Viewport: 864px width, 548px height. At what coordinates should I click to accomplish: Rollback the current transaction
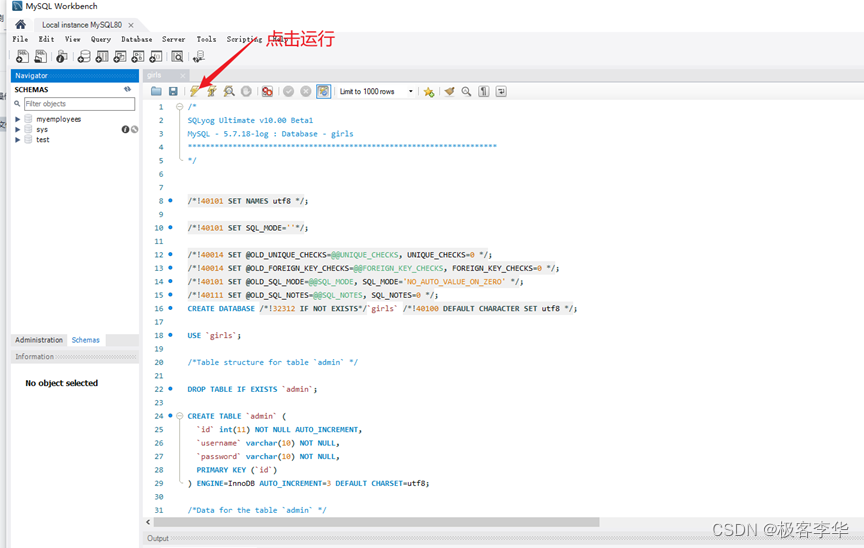[x=306, y=91]
